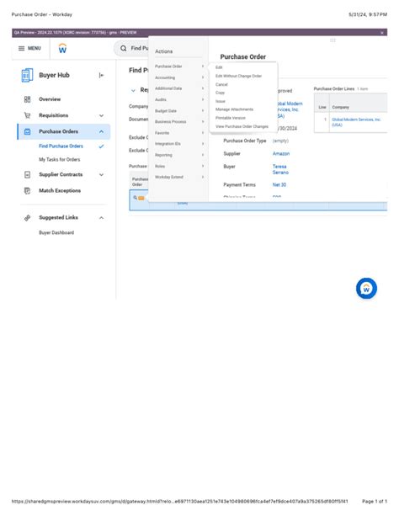Screen dimensions: 399x532
Task: Click the orange related actions icon in row
Action: click(x=141, y=198)
